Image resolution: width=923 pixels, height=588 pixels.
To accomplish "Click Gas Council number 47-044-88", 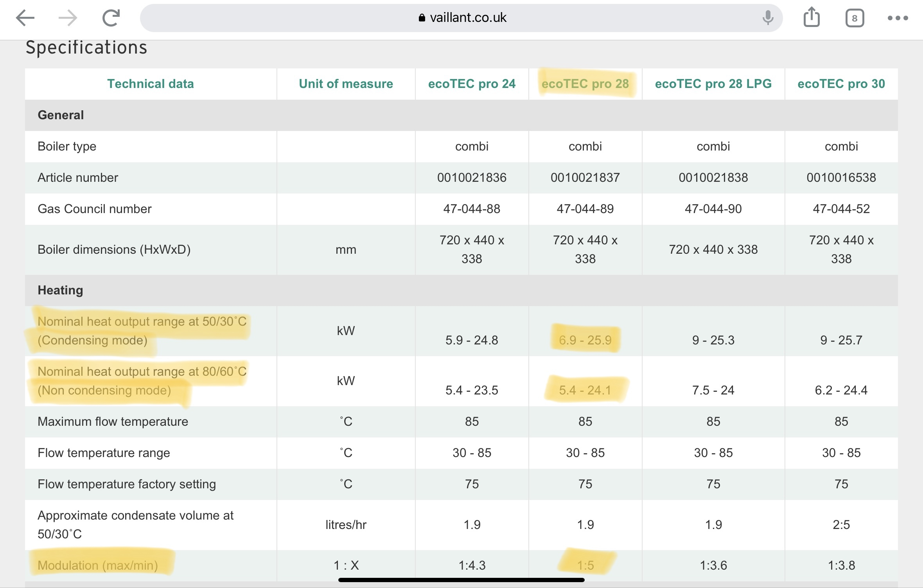I will point(472,209).
